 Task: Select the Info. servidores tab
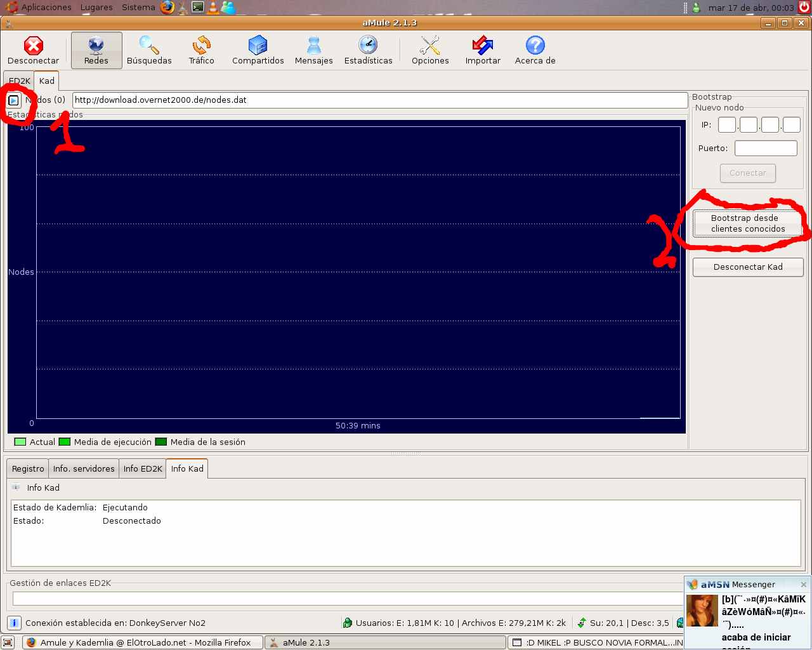point(84,469)
